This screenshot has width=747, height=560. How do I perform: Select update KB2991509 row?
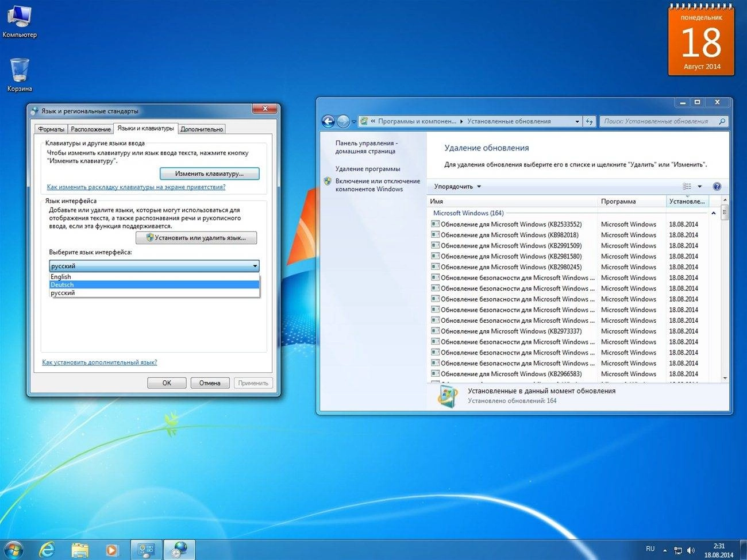(569, 246)
